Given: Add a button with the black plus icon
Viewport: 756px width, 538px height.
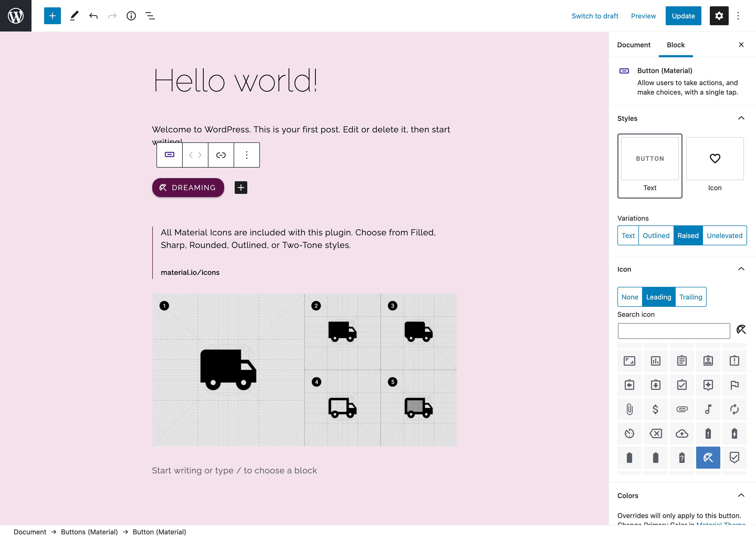Looking at the screenshot, I should (x=241, y=188).
